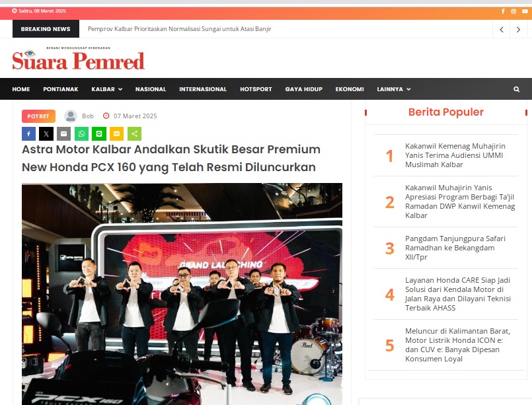Open Instagram page from top bar
The image size is (532, 405).
513,11
